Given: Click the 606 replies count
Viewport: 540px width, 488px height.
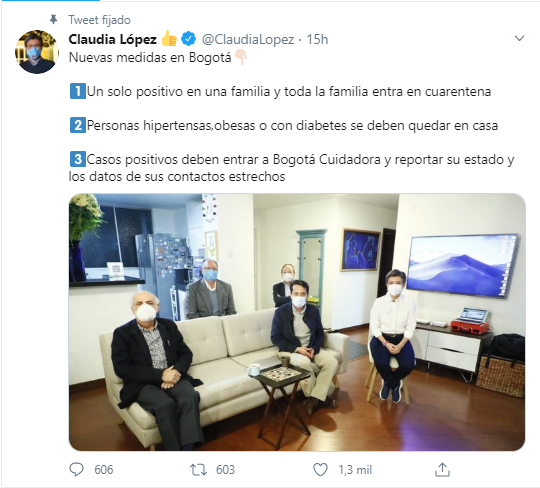Looking at the screenshot, I should pyautogui.click(x=104, y=470).
